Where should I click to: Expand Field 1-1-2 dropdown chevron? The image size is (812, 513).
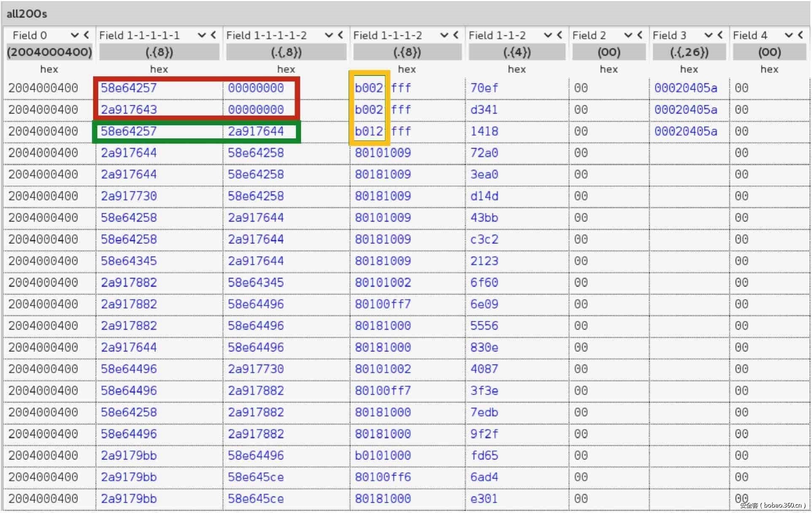click(548, 35)
